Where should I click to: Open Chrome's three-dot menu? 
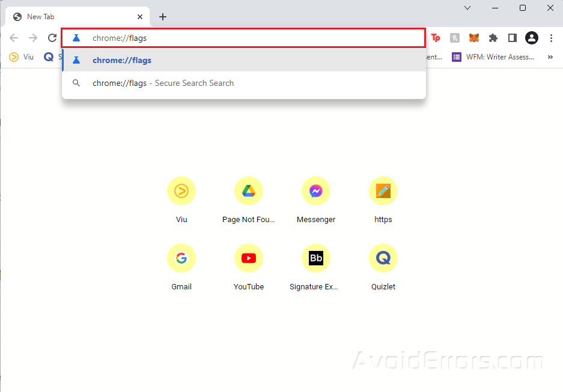coord(551,38)
